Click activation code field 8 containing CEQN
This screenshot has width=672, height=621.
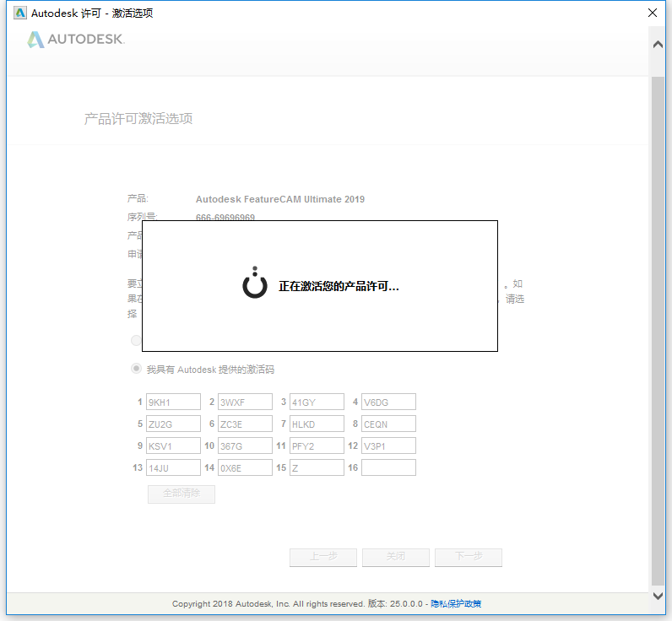click(388, 424)
